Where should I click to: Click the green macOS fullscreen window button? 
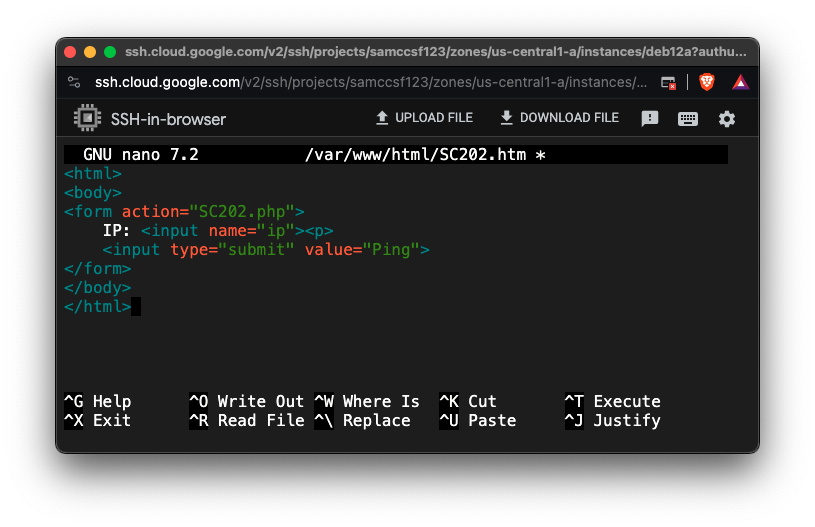click(x=110, y=52)
